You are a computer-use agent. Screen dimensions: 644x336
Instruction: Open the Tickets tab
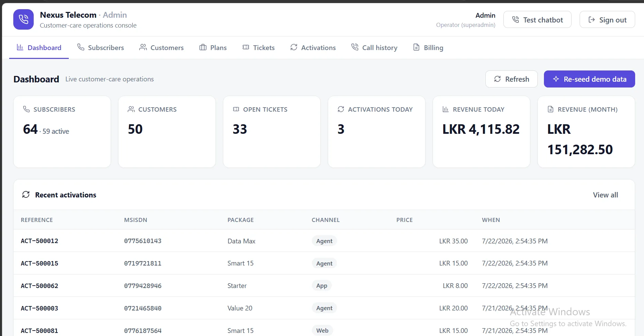coord(258,48)
